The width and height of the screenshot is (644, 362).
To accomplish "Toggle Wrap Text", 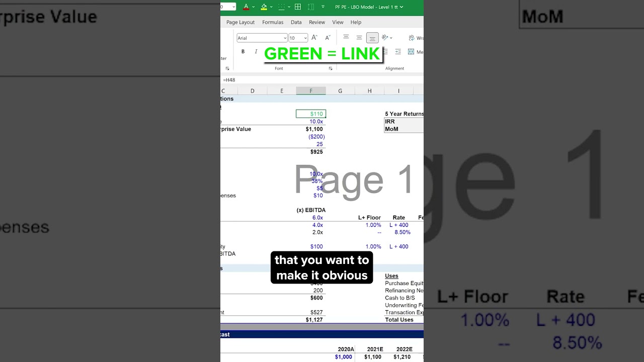I will click(416, 38).
